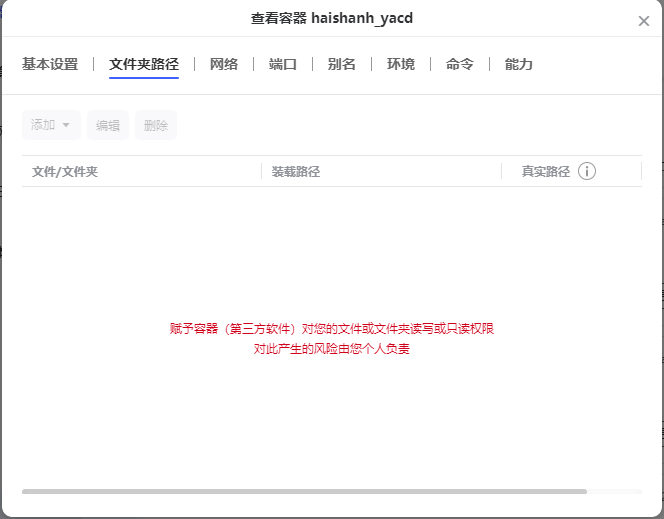Go to the 端口 tab
This screenshot has height=519, width=664.
tap(283, 64)
